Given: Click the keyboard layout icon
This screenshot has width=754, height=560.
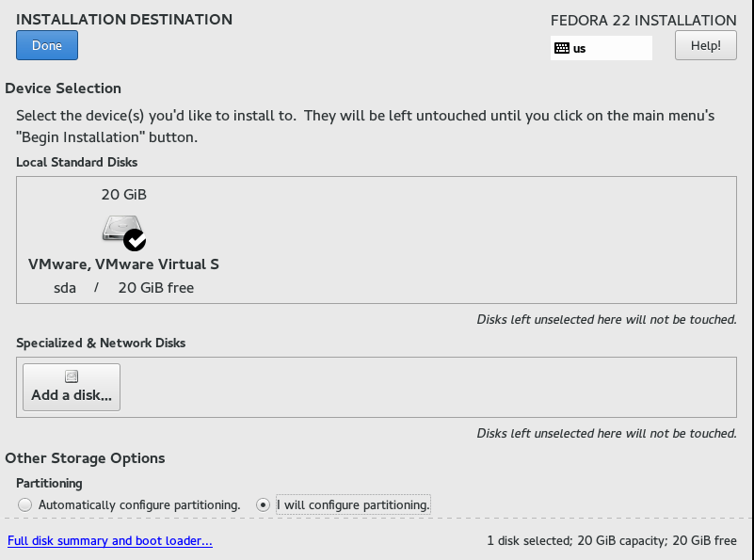Looking at the screenshot, I should click(562, 48).
